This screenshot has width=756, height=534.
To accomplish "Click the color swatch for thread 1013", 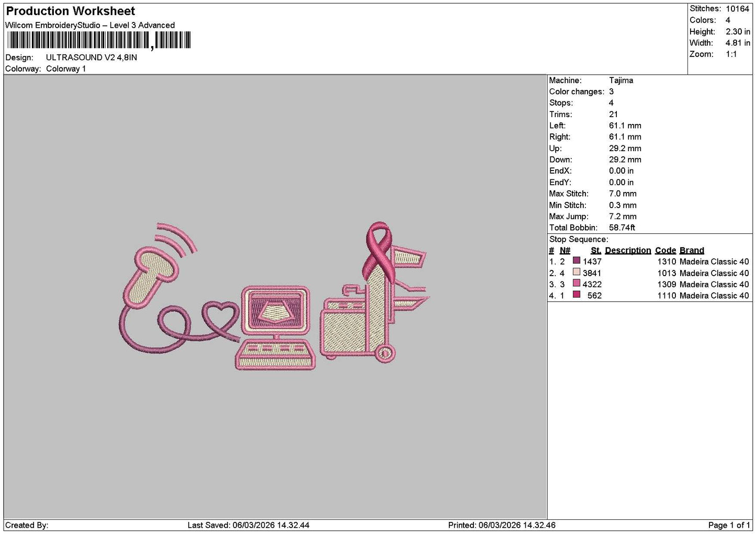I will tap(577, 272).
